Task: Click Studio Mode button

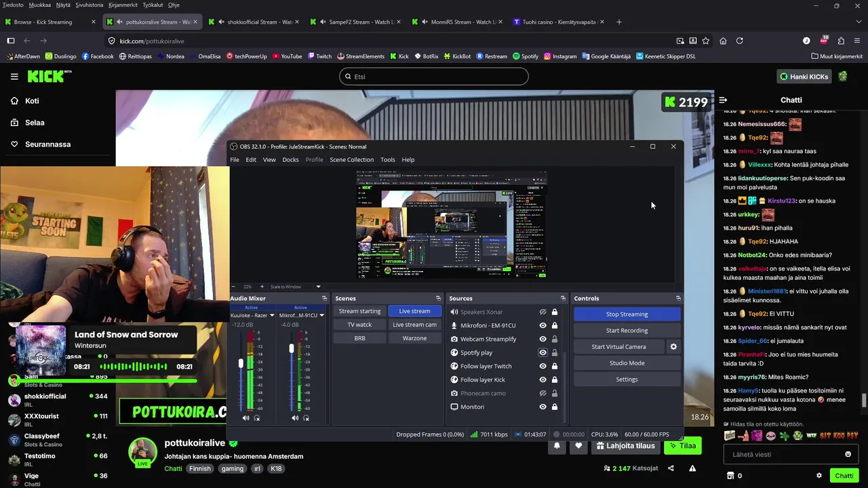Action: (627, 363)
